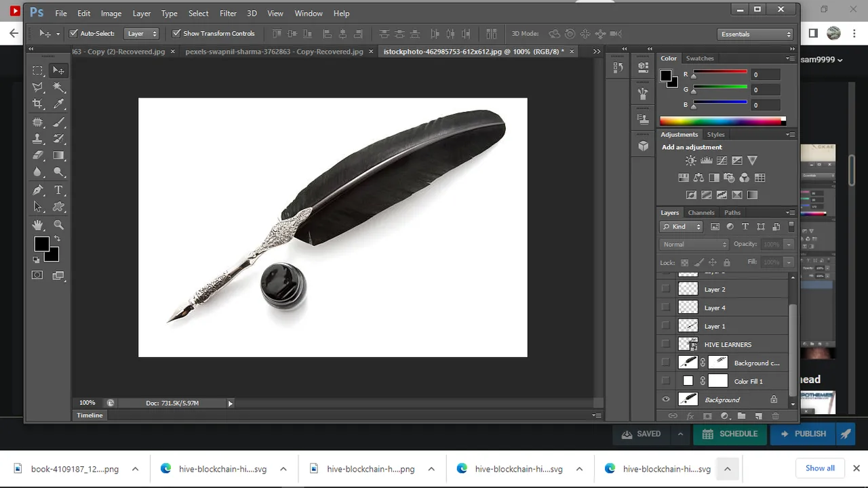Toggle Quick Mask mode
868x488 pixels.
[x=37, y=275]
